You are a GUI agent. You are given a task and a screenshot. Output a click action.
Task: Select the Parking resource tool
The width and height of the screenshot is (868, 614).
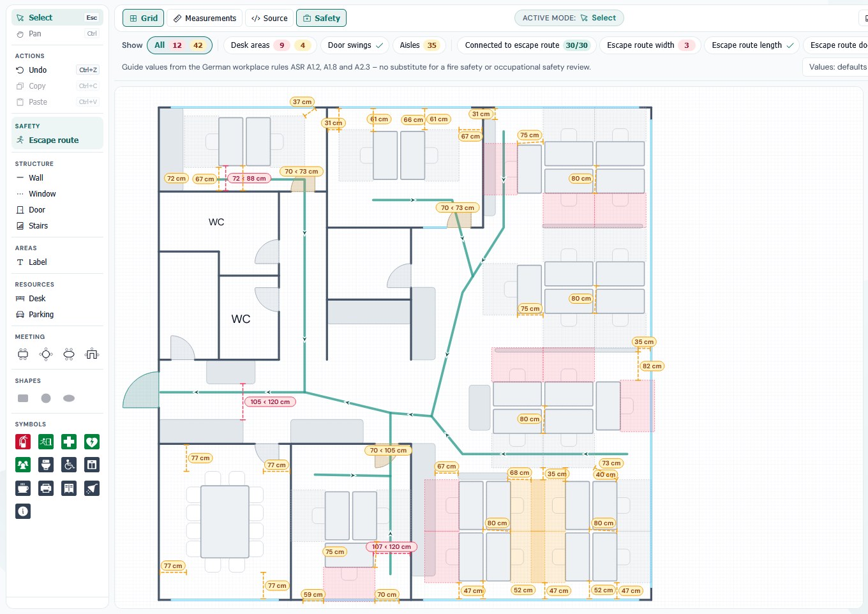[57, 315]
